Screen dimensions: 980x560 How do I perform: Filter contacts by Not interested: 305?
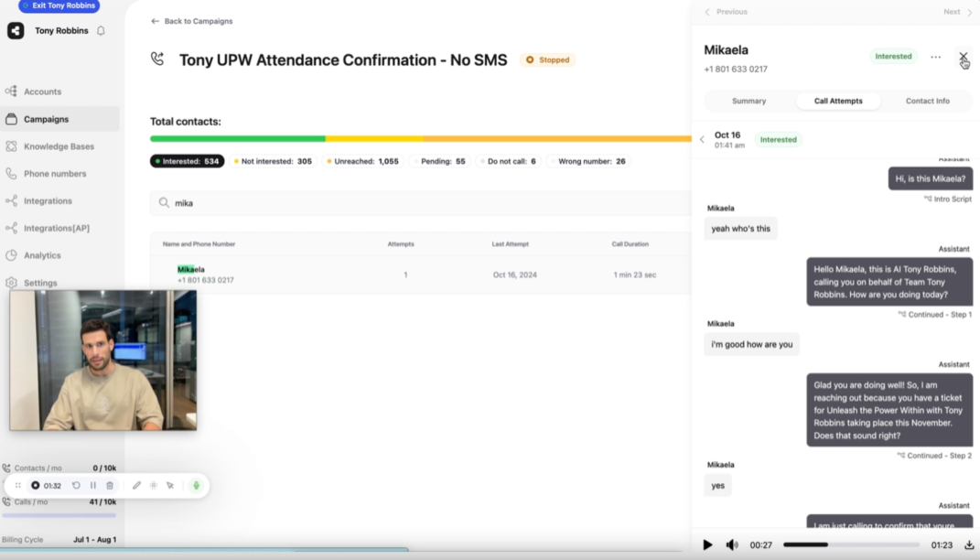point(273,161)
